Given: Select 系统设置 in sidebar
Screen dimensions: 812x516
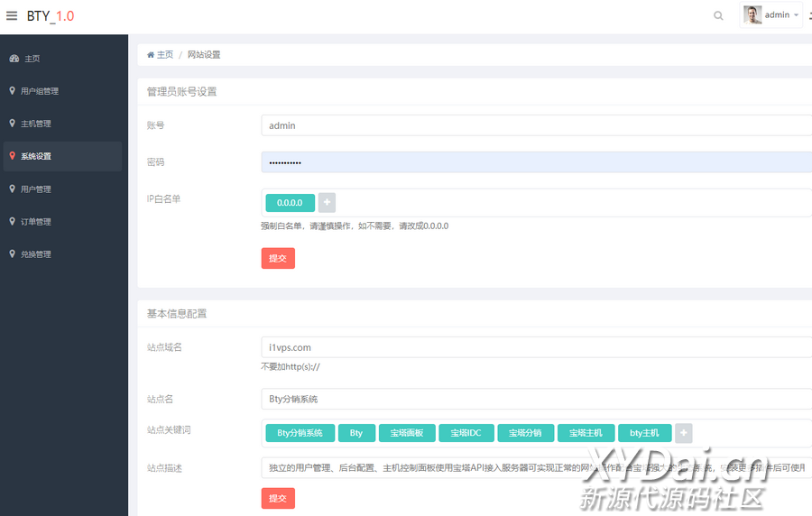Looking at the screenshot, I should [x=36, y=156].
